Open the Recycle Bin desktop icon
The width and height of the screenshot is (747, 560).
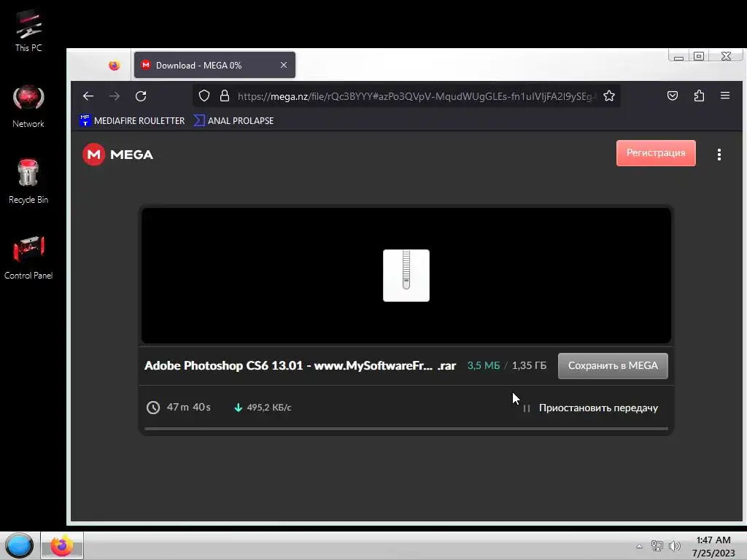click(28, 182)
